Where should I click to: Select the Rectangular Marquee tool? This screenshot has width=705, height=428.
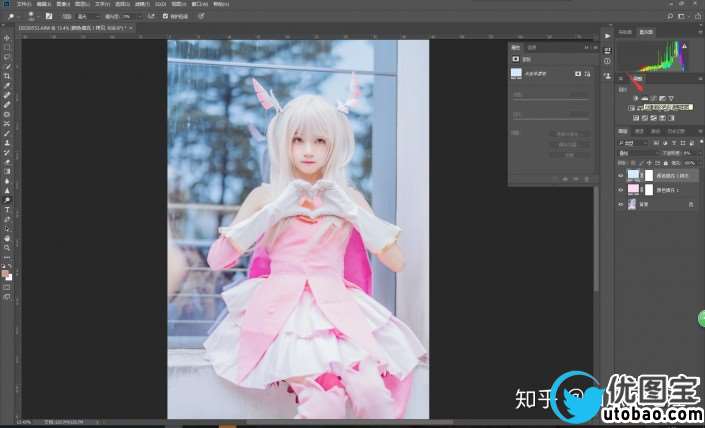click(7, 47)
